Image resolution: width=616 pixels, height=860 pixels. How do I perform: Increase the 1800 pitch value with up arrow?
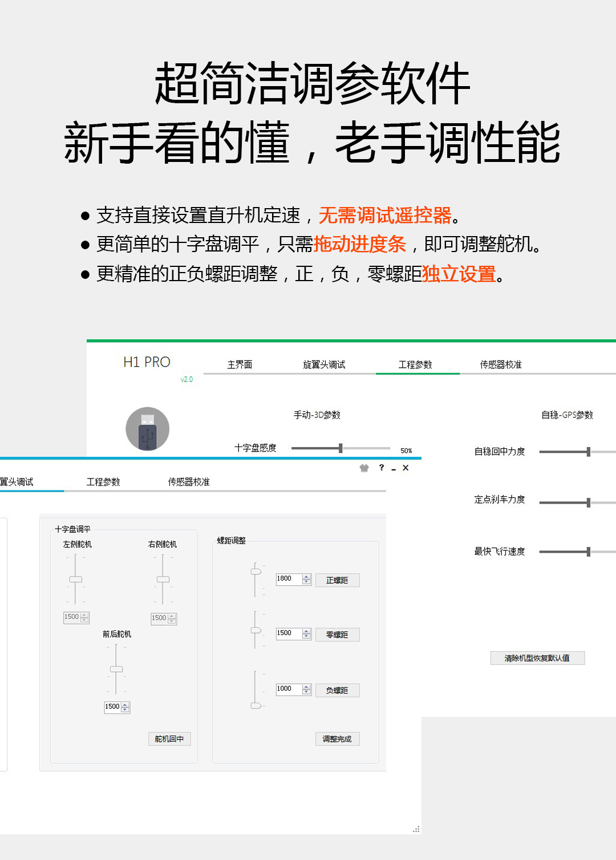click(307, 577)
